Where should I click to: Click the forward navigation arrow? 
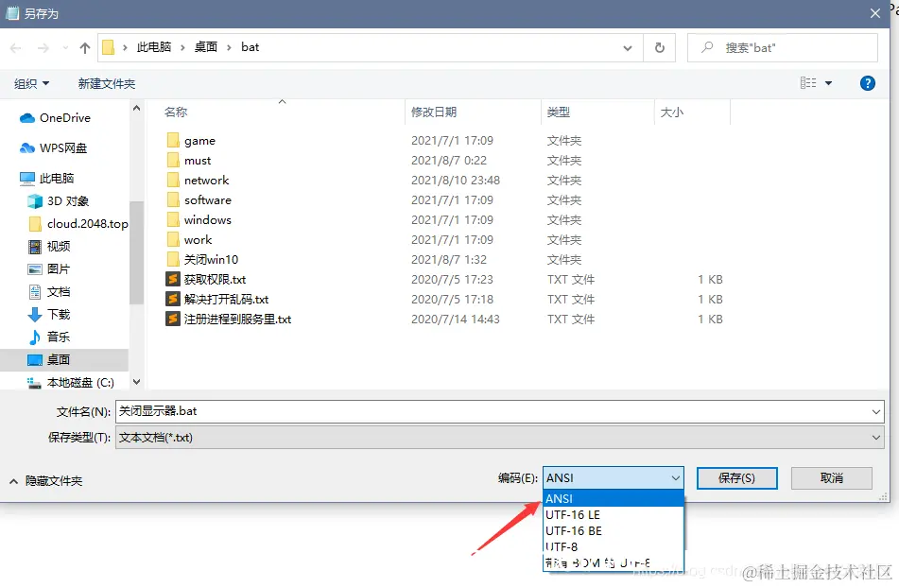43,47
